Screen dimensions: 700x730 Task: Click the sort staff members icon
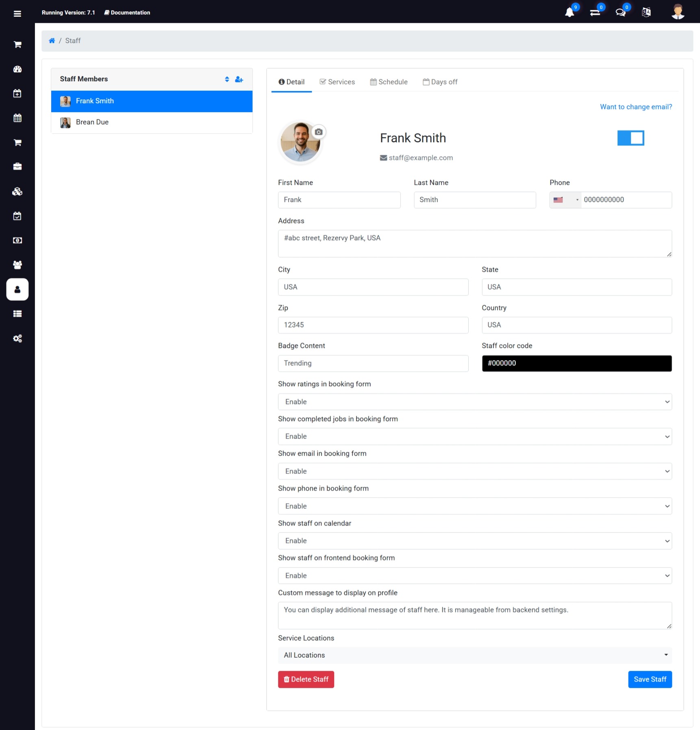pyautogui.click(x=227, y=79)
